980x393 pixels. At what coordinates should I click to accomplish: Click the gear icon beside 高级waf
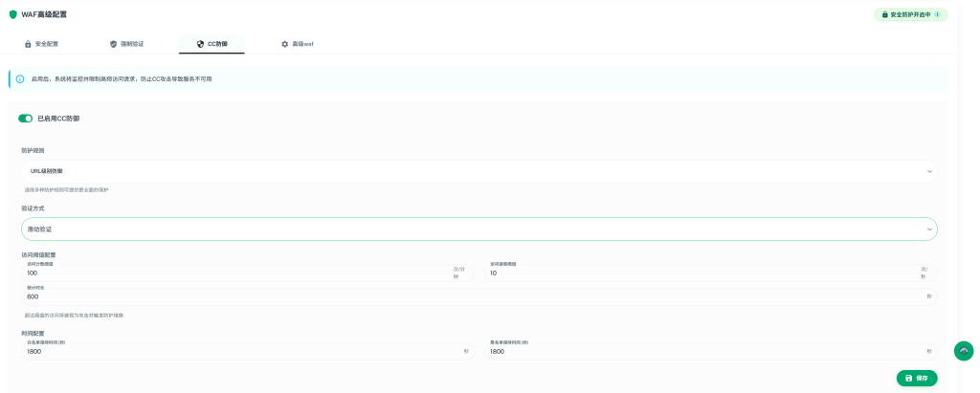point(284,44)
